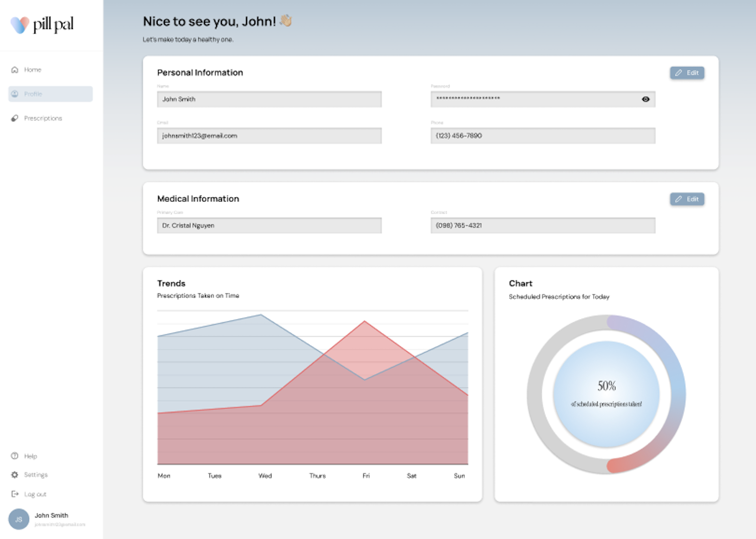Click the Profile person icon in sidebar

pos(15,94)
